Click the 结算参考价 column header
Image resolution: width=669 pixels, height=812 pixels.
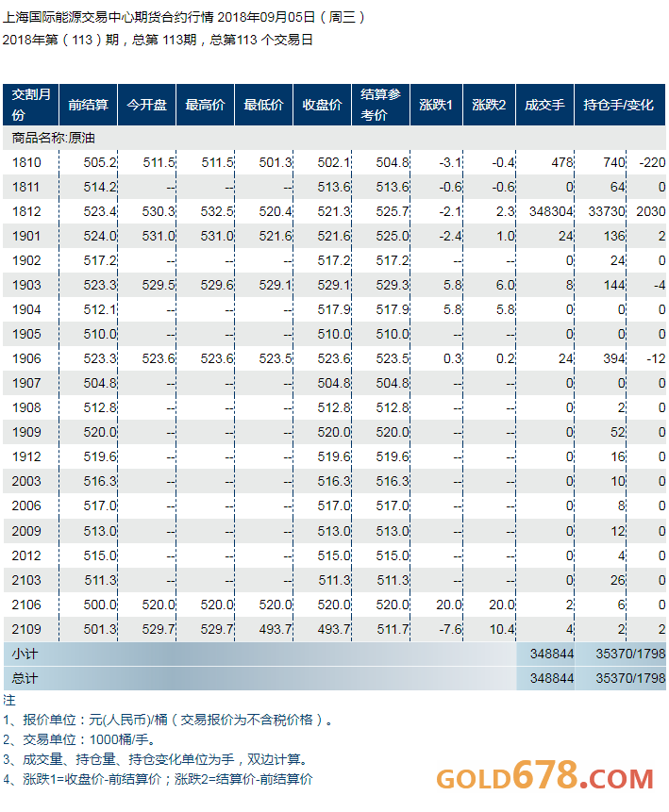381,105
